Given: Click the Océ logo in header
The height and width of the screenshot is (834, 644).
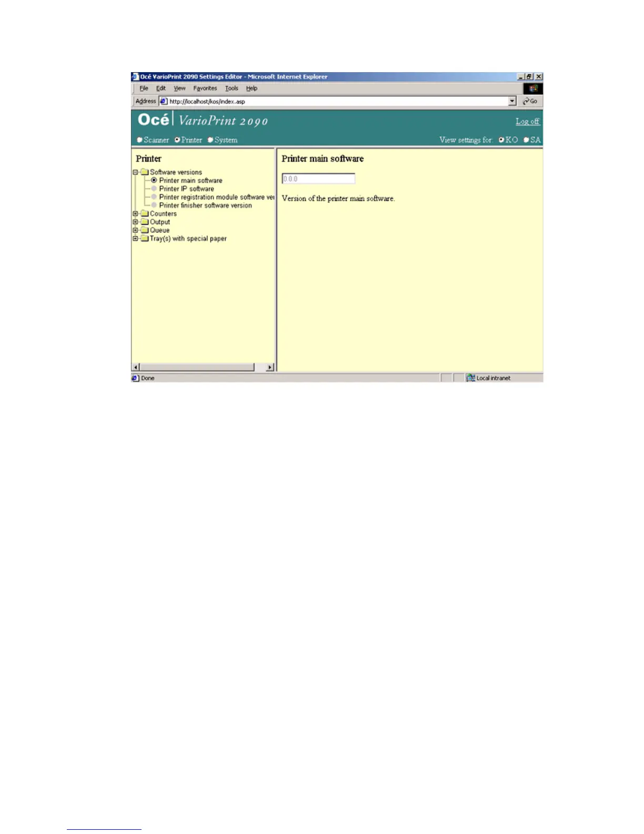Looking at the screenshot, I should tap(153, 120).
